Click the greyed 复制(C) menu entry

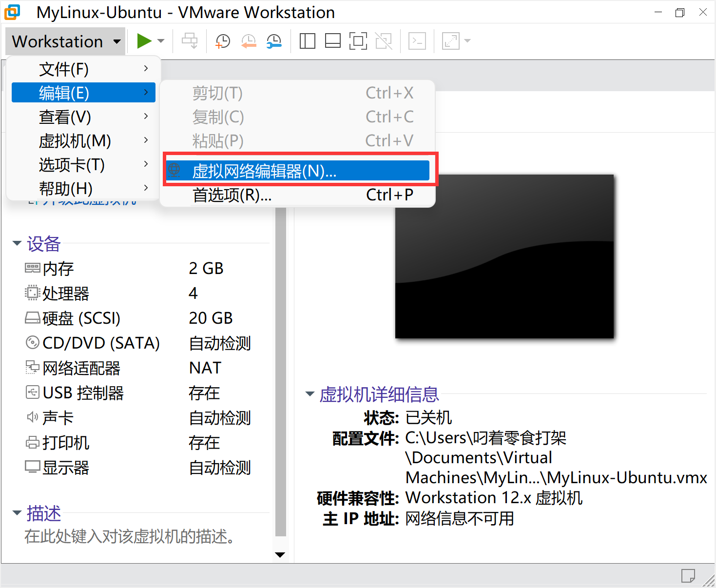(298, 117)
